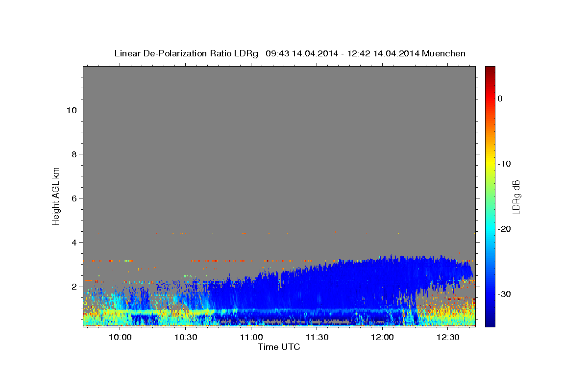The width and height of the screenshot is (588, 392).
Task: Click the colorbar label '-30'
Action: point(504,294)
